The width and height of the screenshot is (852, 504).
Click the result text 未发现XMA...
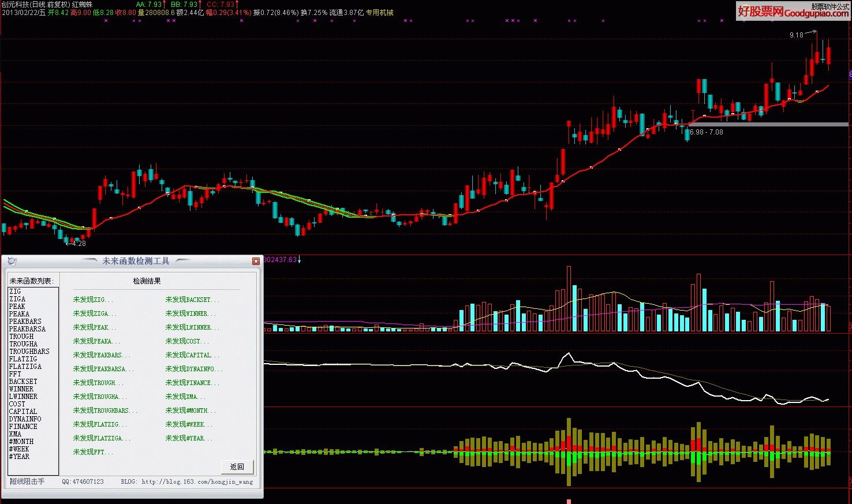(x=185, y=397)
